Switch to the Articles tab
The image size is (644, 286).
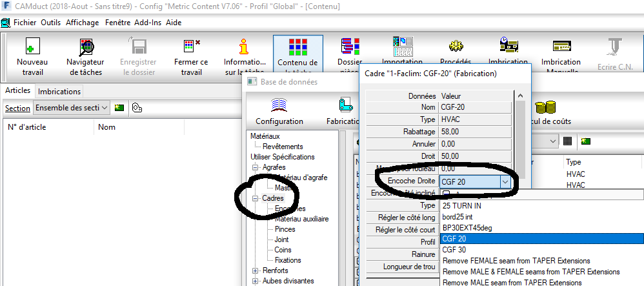click(x=17, y=90)
